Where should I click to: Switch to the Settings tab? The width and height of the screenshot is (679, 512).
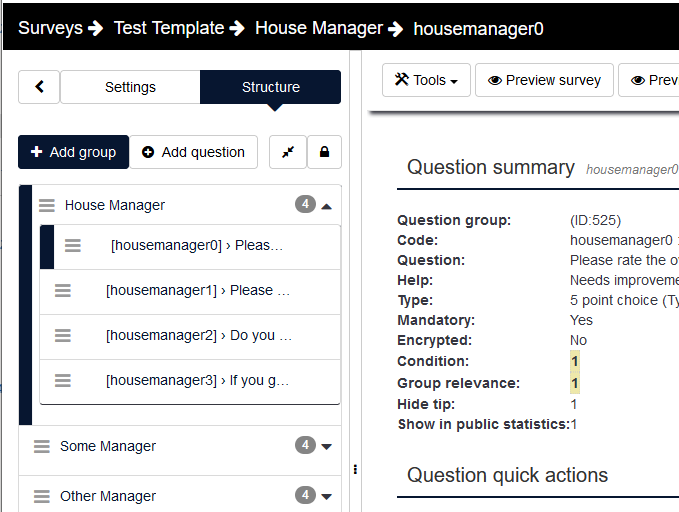pos(130,87)
